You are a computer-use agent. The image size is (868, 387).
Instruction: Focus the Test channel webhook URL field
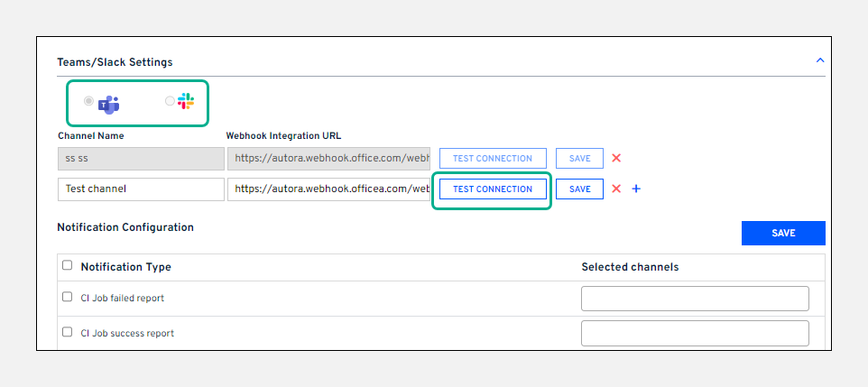pos(328,189)
